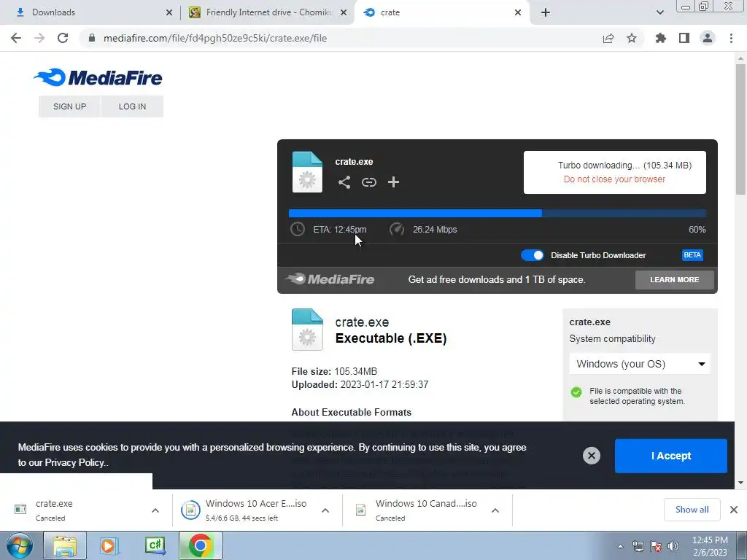
Task: Click the LEARN MORE button
Action: [x=675, y=279]
